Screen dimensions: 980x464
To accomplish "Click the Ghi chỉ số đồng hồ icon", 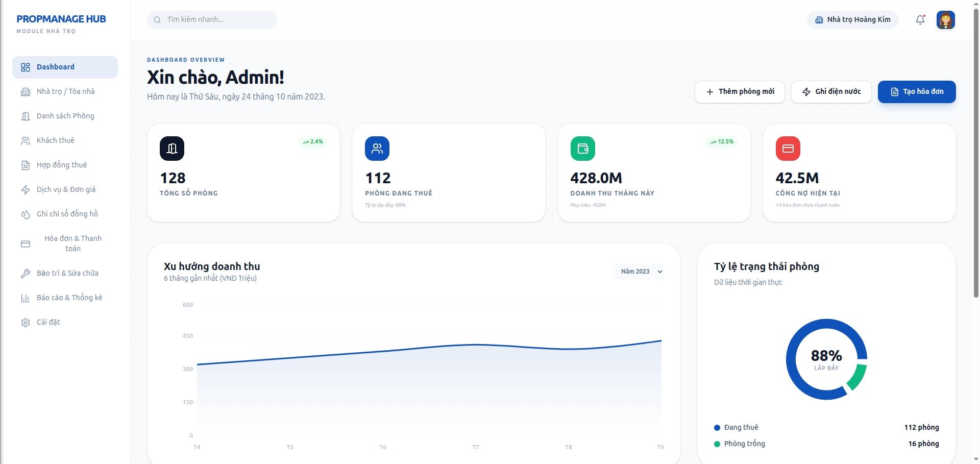I will coord(26,214).
